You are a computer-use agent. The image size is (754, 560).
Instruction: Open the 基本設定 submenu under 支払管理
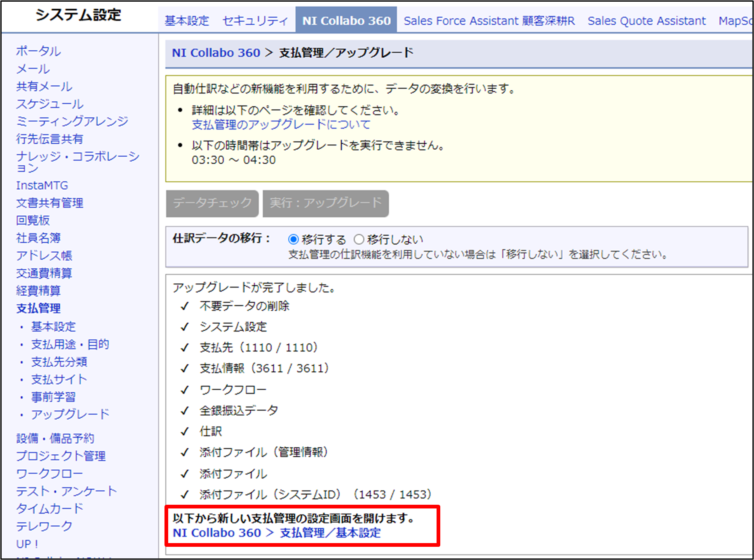click(x=54, y=327)
